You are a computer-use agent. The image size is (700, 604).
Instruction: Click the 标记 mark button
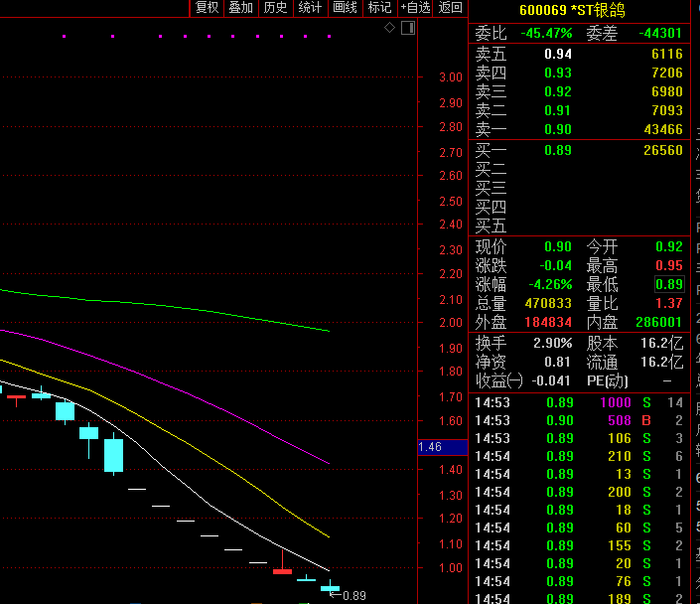[x=379, y=8]
